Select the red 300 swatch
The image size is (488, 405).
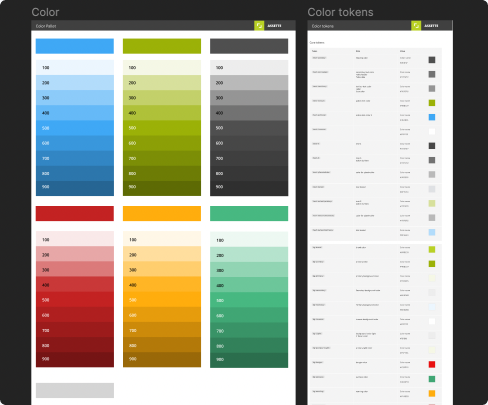click(x=75, y=269)
